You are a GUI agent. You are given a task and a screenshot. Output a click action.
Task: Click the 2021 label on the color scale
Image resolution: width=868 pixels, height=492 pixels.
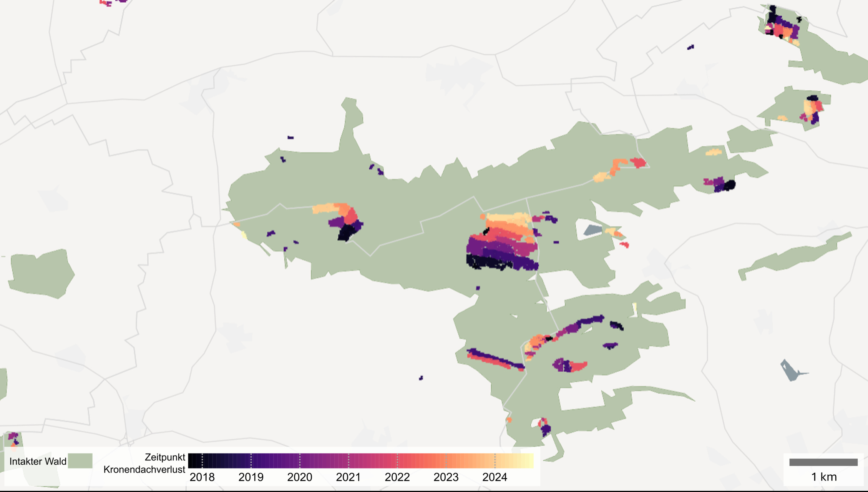[x=349, y=477]
